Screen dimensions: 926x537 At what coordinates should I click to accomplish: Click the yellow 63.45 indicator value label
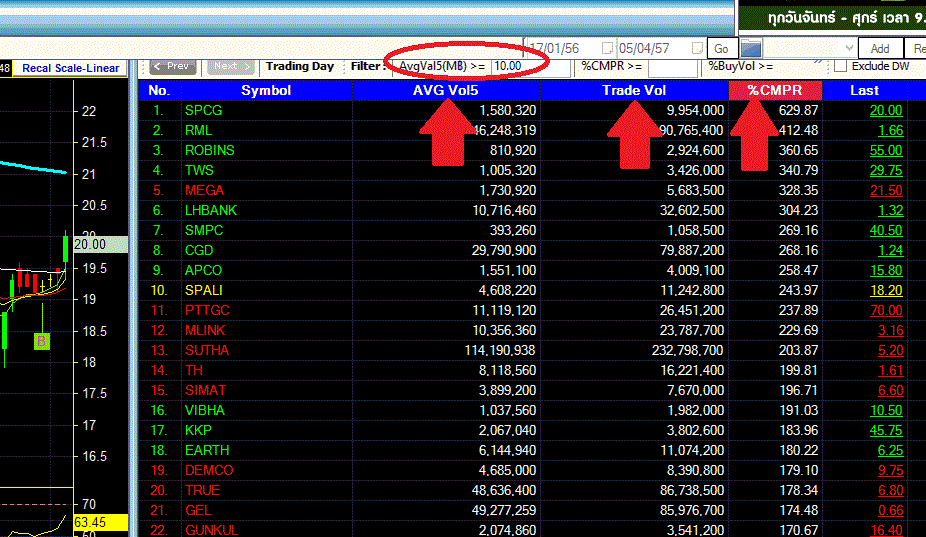(100, 522)
